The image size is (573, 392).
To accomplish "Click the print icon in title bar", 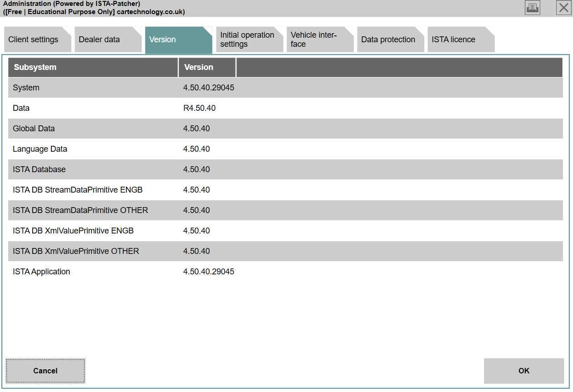I will pos(532,8).
